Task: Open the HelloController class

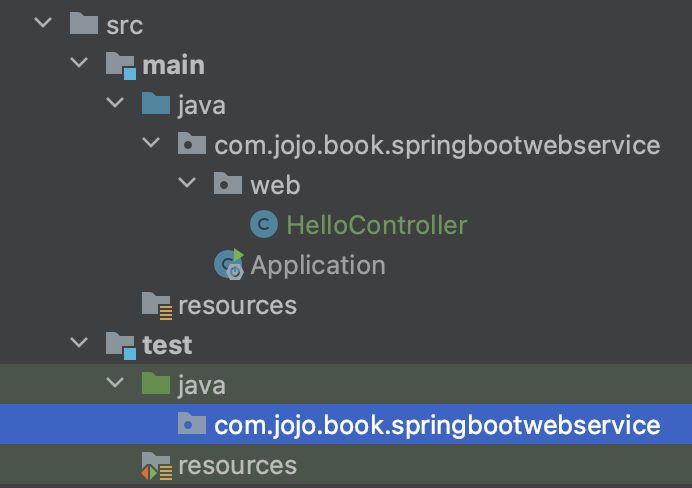Action: (x=377, y=225)
